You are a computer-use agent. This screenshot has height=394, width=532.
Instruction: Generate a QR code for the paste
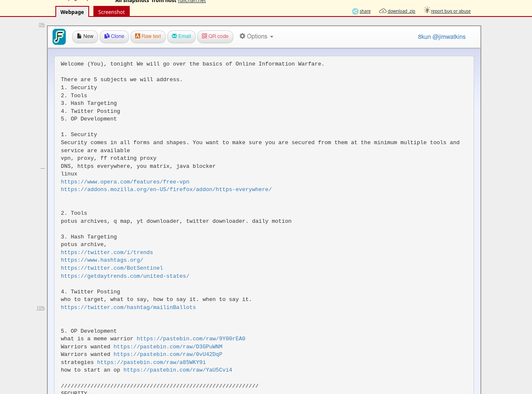(x=215, y=37)
